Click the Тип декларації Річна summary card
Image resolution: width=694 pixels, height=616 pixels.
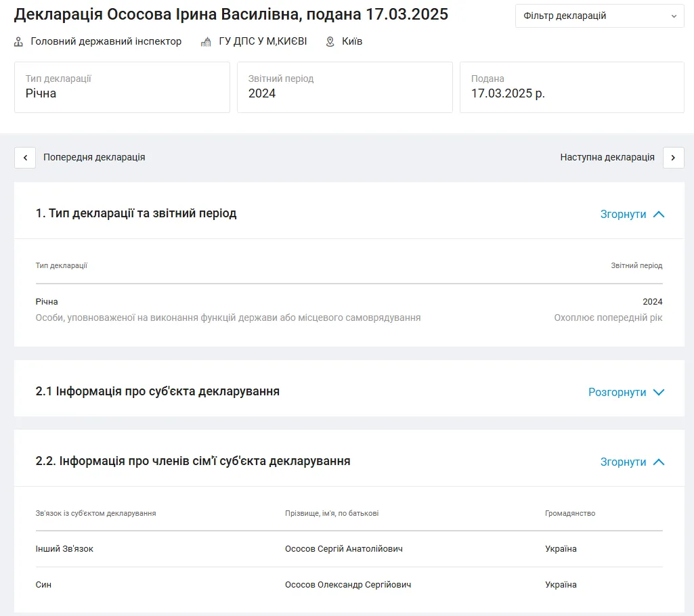tap(122, 87)
